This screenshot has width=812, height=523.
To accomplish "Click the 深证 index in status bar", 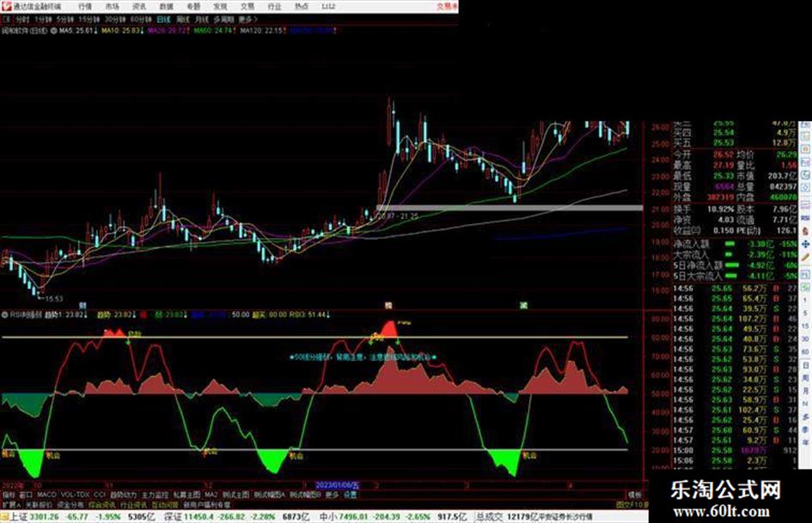I will 173,517.
